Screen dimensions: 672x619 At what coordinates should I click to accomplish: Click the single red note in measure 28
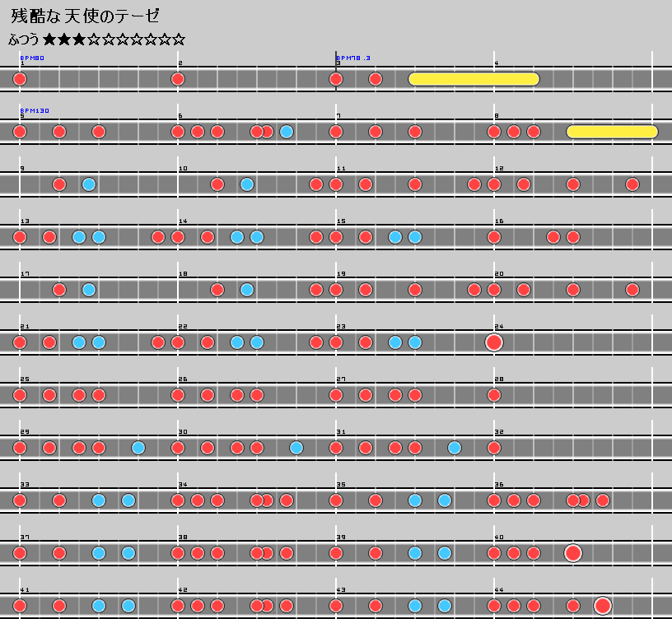494,395
